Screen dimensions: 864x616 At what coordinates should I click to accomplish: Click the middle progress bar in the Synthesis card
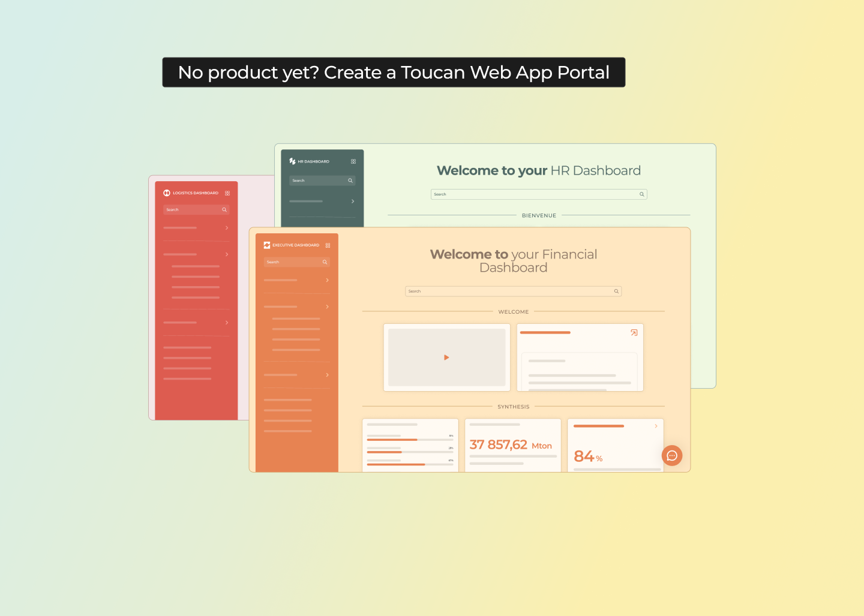(410, 452)
